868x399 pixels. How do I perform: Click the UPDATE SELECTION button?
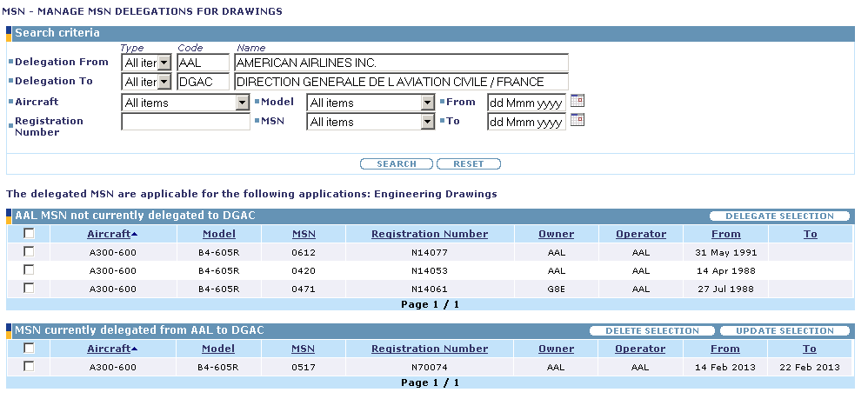tap(785, 331)
